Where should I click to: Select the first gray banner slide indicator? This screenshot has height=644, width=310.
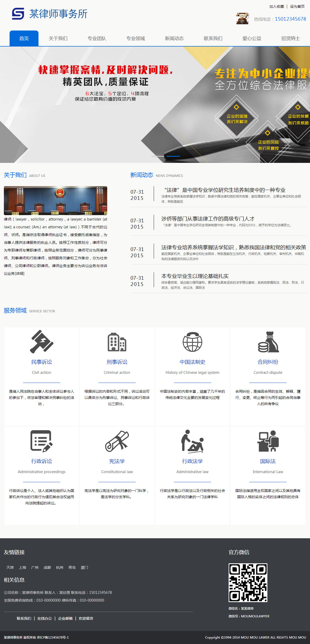pos(157,156)
